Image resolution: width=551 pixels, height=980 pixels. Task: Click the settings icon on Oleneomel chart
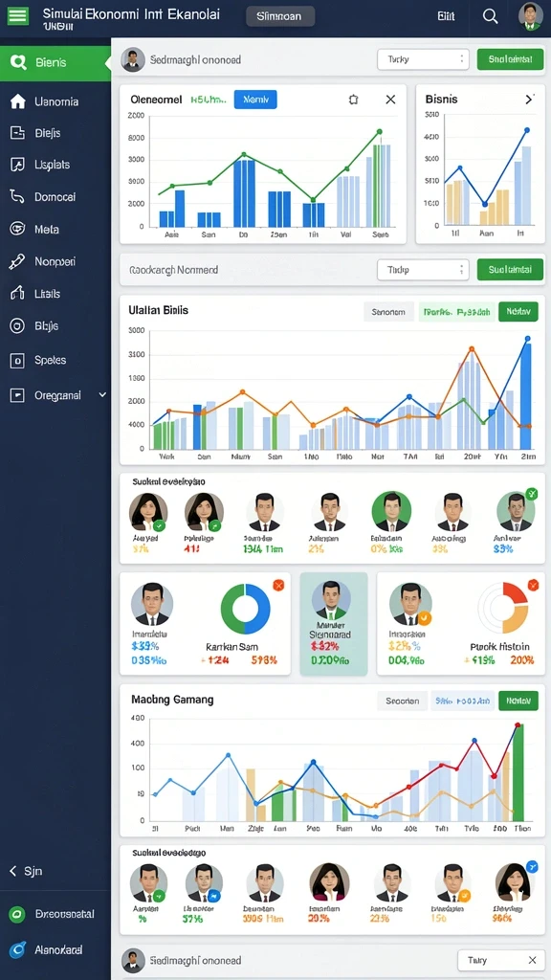[354, 100]
